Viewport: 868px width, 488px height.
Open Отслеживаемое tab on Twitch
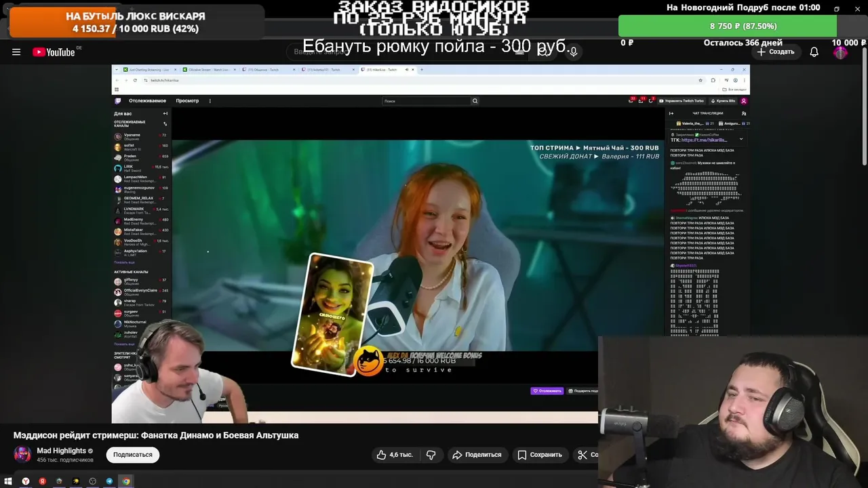pyautogui.click(x=147, y=101)
